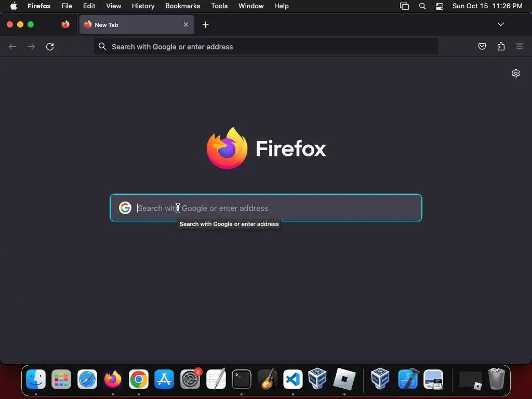532x399 pixels.
Task: Open Trash from the Dock
Action: coord(497,379)
